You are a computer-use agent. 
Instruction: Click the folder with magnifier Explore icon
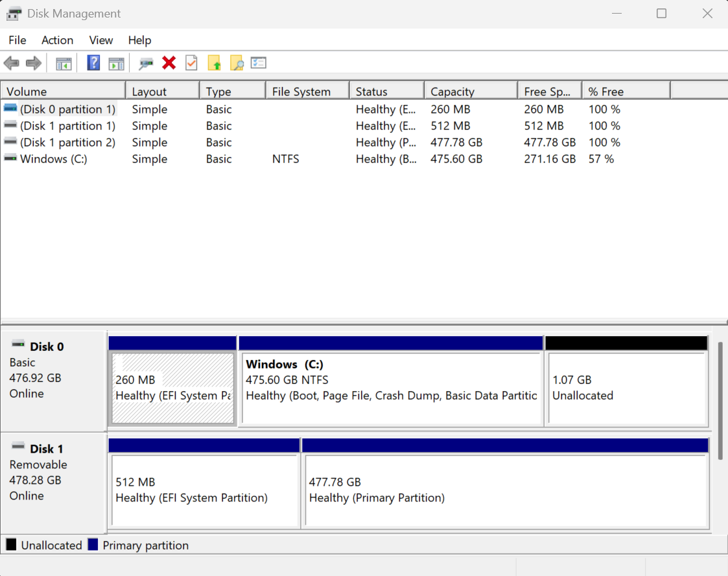(x=237, y=63)
